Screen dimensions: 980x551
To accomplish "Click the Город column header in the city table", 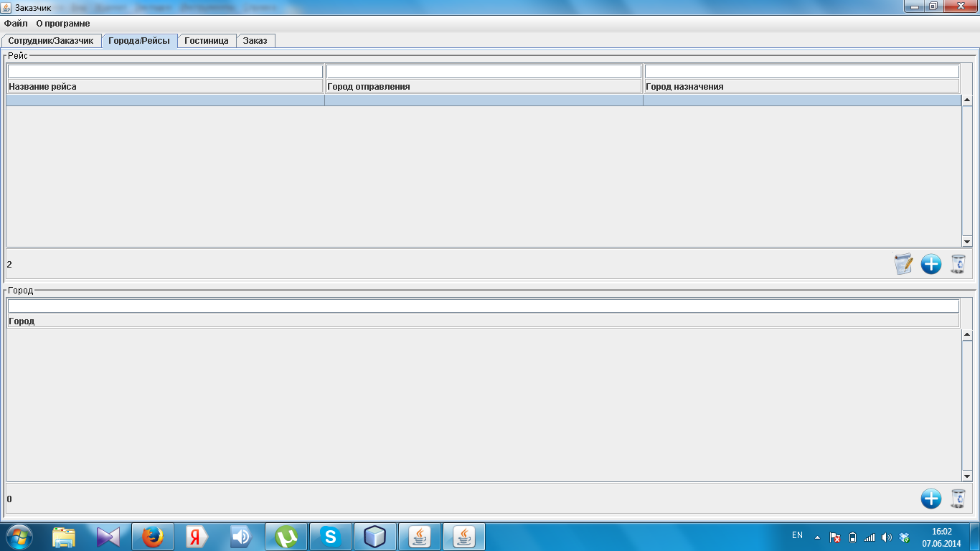I will coord(484,321).
